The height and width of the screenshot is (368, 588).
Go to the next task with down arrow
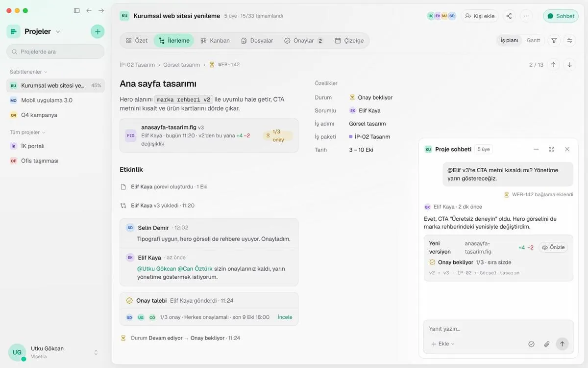pyautogui.click(x=569, y=65)
